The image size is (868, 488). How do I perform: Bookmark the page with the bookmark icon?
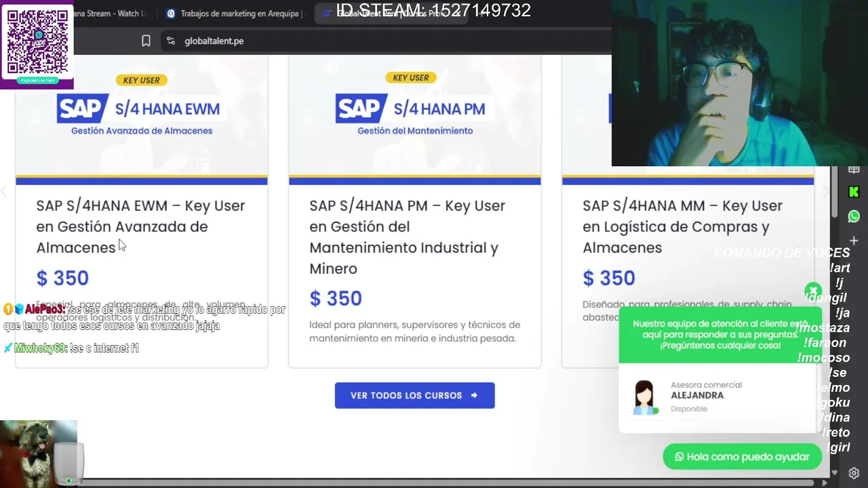[x=146, y=41]
